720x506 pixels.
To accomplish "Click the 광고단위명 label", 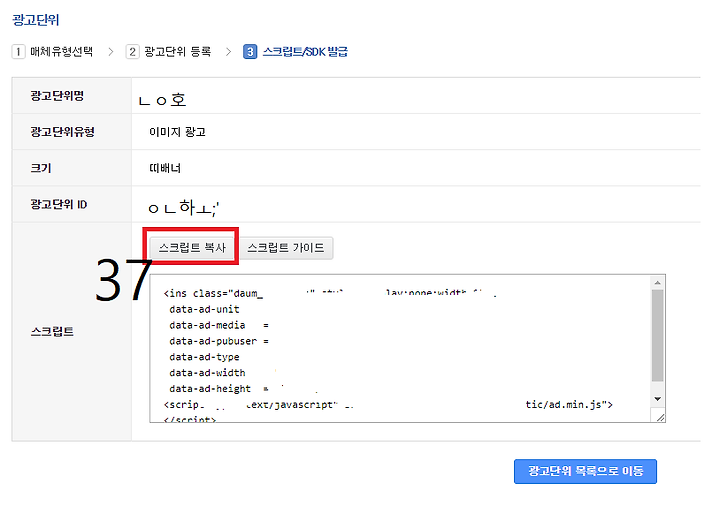I will tap(57, 96).
